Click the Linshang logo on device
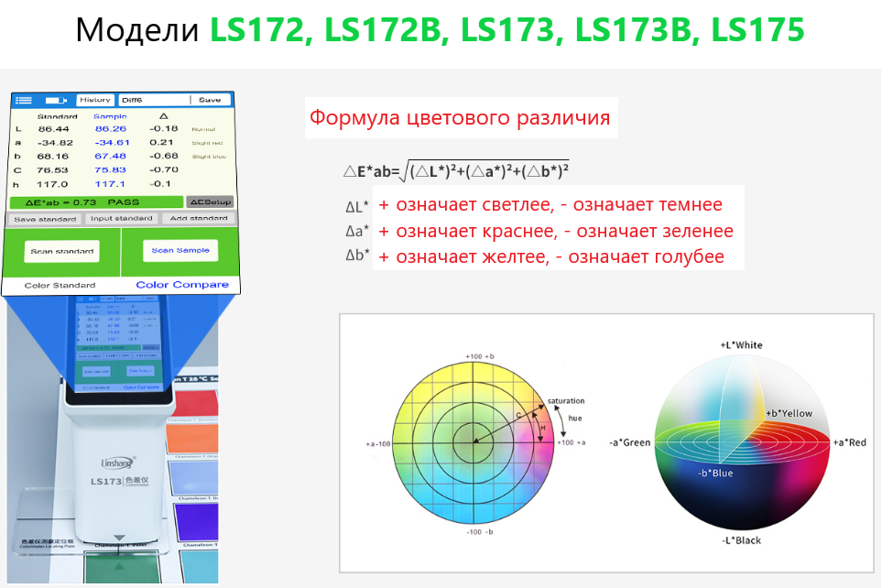 pos(118,463)
